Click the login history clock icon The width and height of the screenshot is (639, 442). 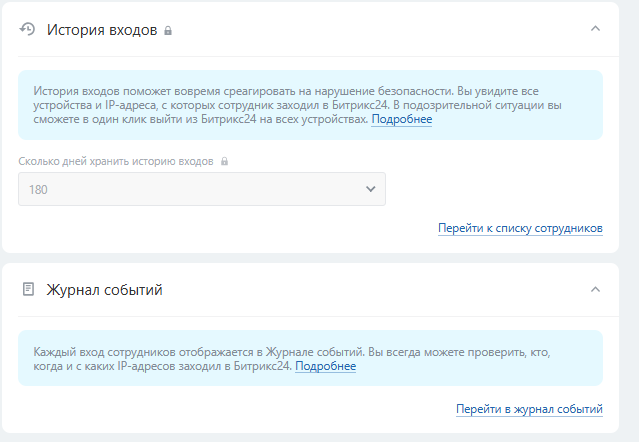point(28,29)
